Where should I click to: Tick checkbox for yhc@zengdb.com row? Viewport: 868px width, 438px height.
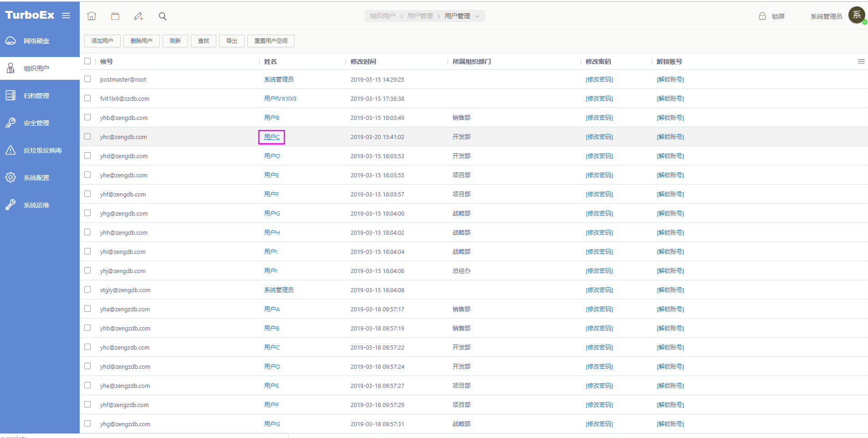tap(87, 137)
